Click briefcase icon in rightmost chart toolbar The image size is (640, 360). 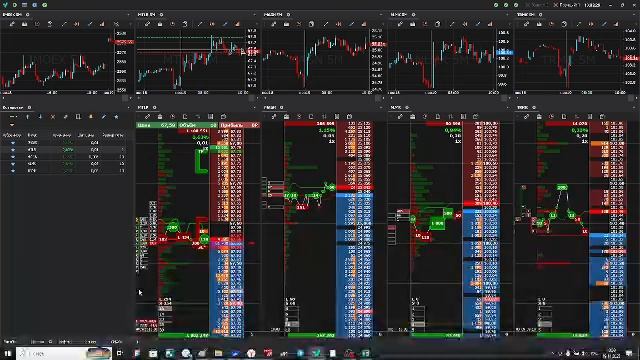[539, 24]
